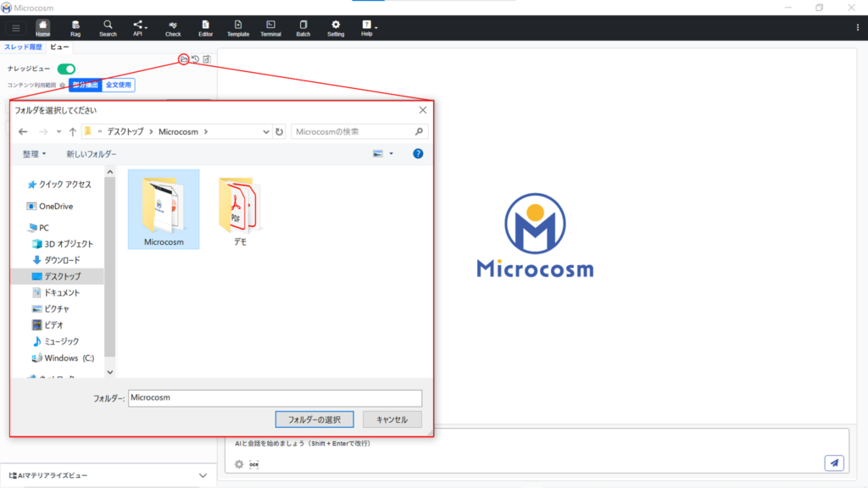Toggle the hamburger sidebar menu

(16, 28)
